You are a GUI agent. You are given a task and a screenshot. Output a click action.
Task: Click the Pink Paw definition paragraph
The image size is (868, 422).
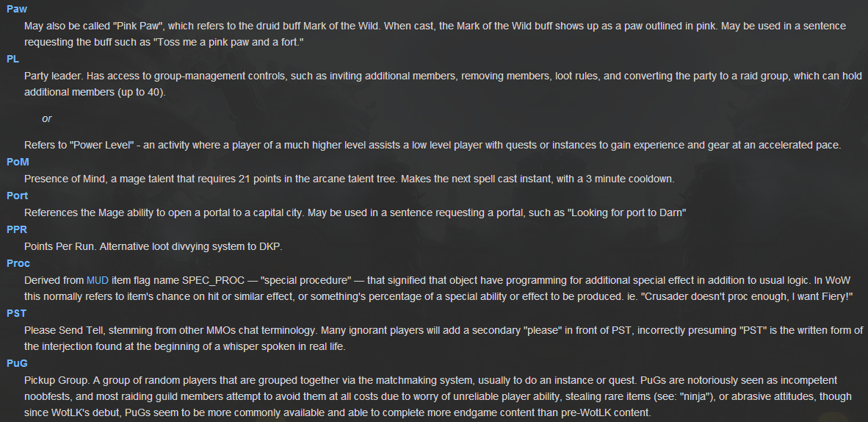coord(435,34)
